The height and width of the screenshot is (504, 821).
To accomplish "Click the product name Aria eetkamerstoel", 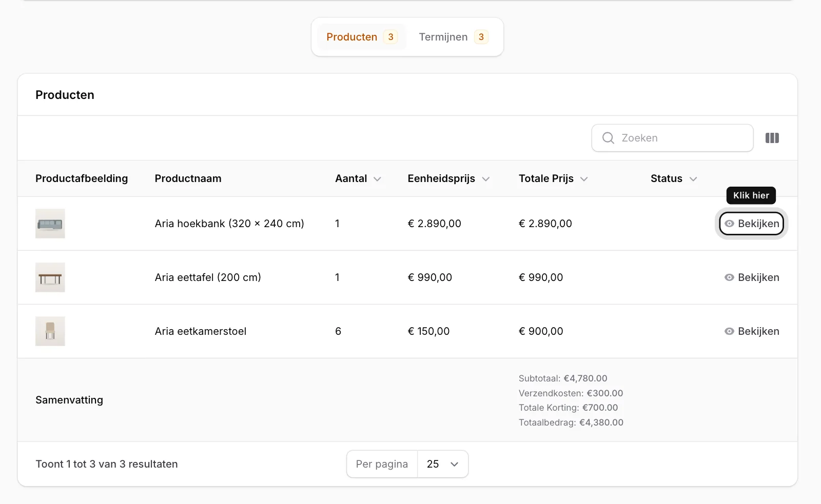I will coord(201,331).
